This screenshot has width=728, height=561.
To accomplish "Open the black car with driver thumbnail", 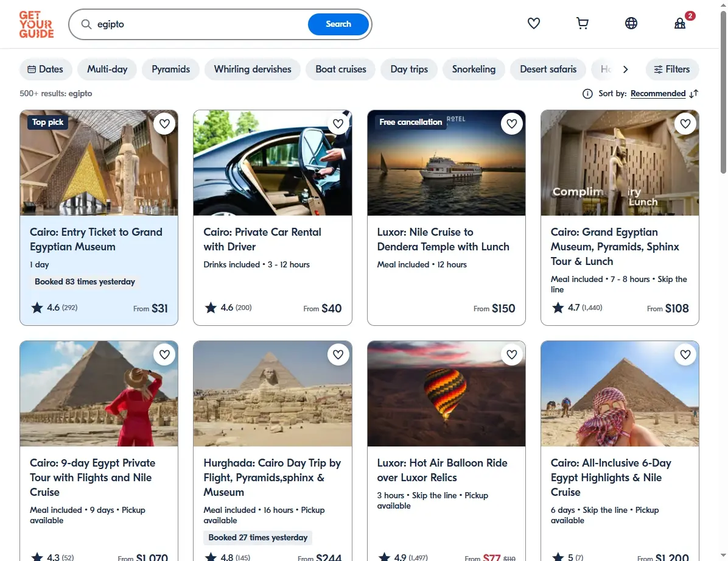I will point(273,163).
